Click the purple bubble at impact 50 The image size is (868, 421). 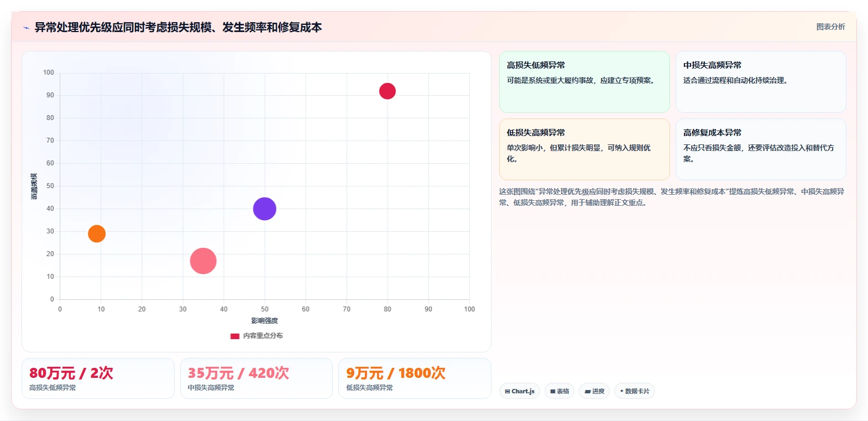pyautogui.click(x=265, y=209)
